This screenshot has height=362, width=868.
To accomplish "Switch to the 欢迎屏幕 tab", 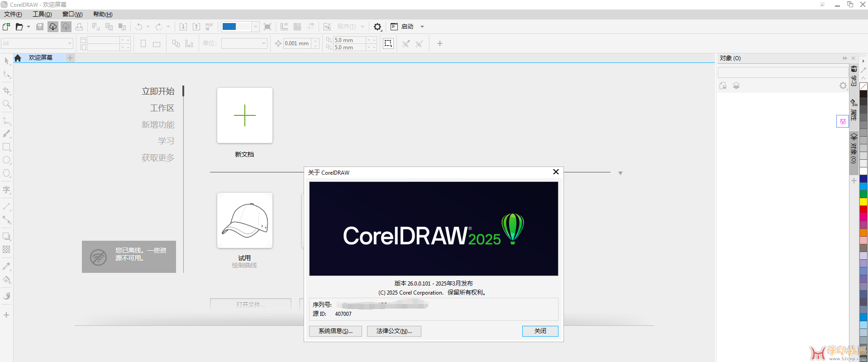I will click(x=41, y=58).
